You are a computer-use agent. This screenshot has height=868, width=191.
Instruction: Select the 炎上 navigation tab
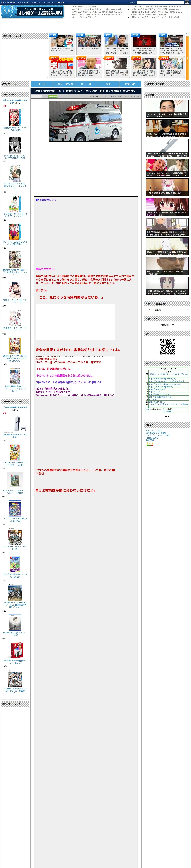pyautogui.click(x=108, y=84)
